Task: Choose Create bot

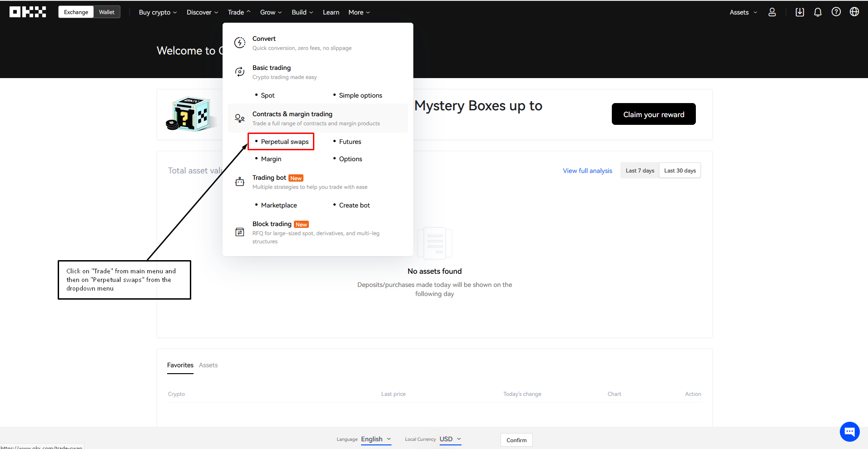Action: pyautogui.click(x=354, y=205)
